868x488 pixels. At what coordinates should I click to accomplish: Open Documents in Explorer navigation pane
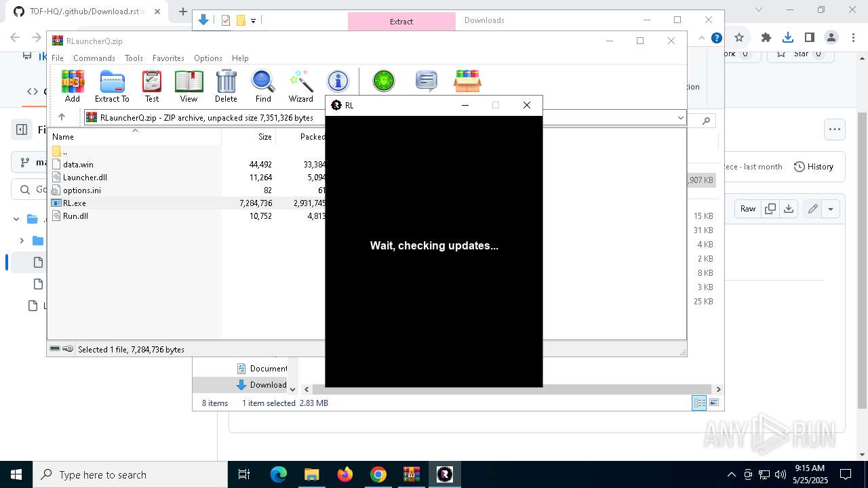pos(262,368)
